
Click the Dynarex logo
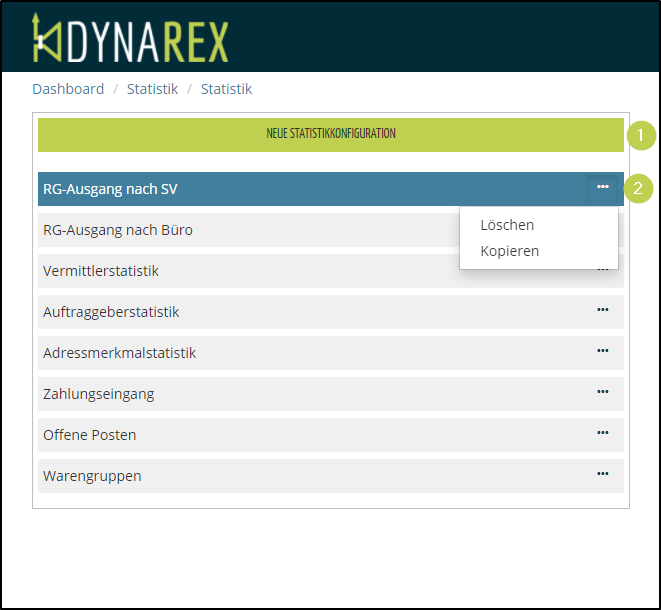tap(130, 38)
